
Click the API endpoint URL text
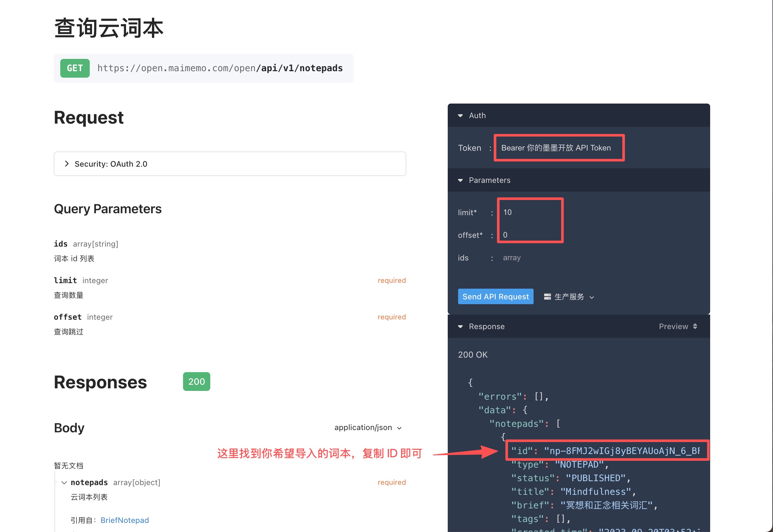[x=220, y=68]
